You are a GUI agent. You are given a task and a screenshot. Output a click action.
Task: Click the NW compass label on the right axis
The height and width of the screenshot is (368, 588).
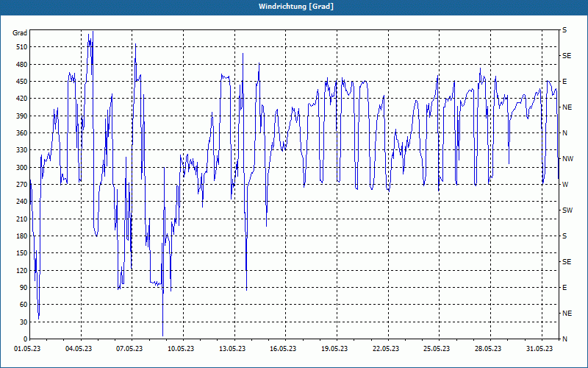pos(568,159)
